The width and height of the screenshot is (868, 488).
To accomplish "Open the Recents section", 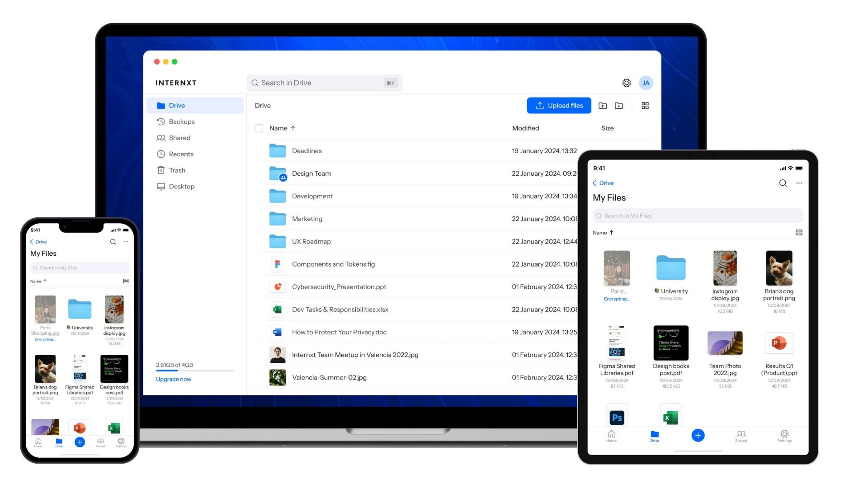I will (x=180, y=154).
